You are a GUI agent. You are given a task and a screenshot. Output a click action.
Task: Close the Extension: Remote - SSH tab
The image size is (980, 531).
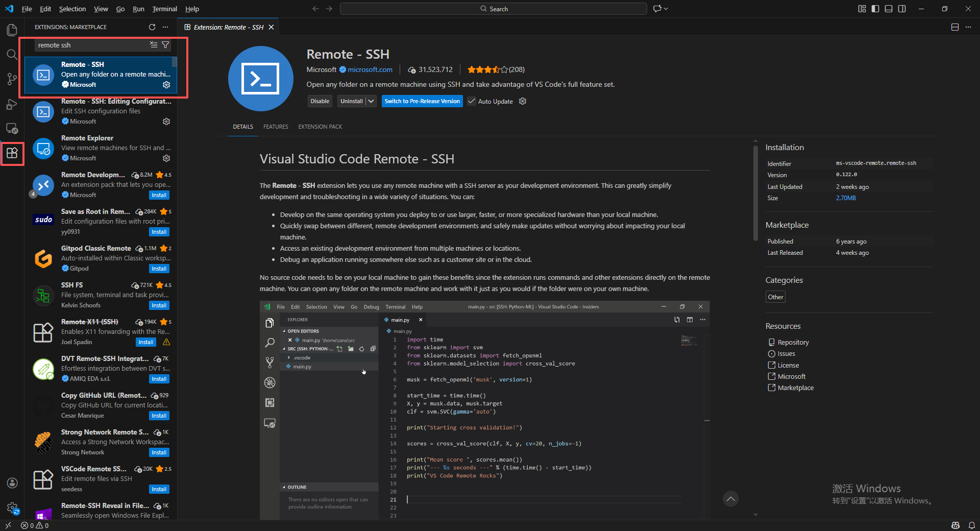272,27
